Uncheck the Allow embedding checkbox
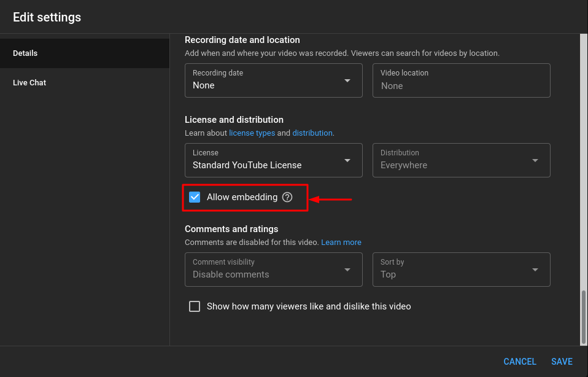Screen dimensions: 588x377 195,197
